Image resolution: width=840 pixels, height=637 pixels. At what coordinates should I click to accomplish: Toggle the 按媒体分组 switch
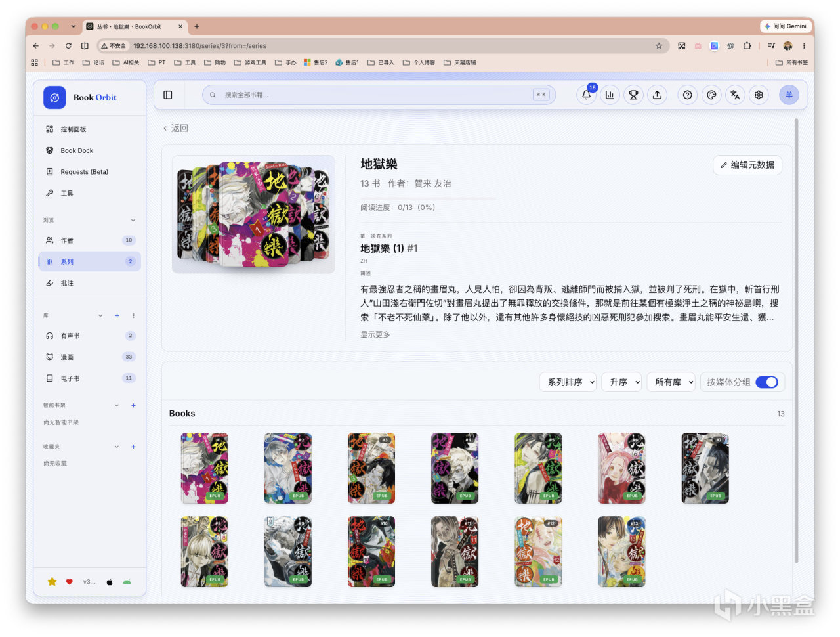(x=766, y=382)
